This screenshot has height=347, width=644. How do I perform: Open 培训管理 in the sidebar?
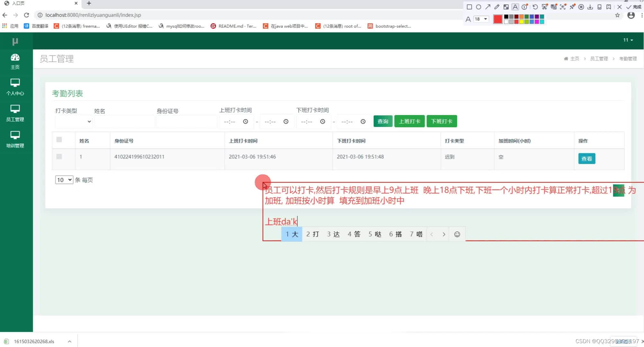tap(15, 139)
